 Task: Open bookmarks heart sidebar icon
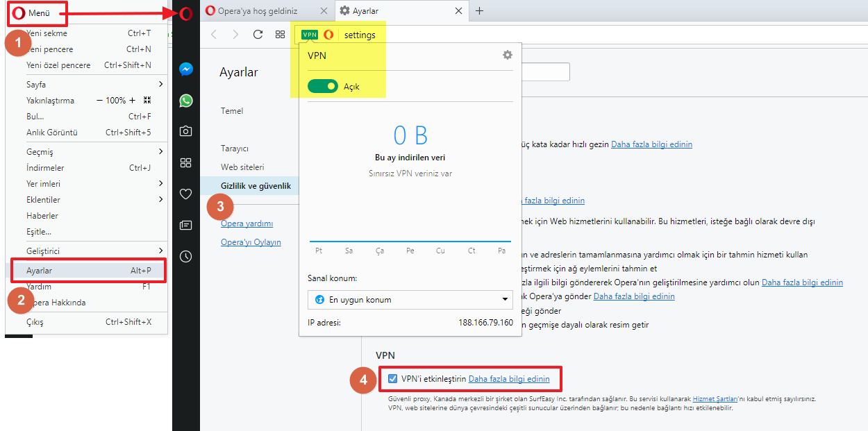[x=185, y=194]
